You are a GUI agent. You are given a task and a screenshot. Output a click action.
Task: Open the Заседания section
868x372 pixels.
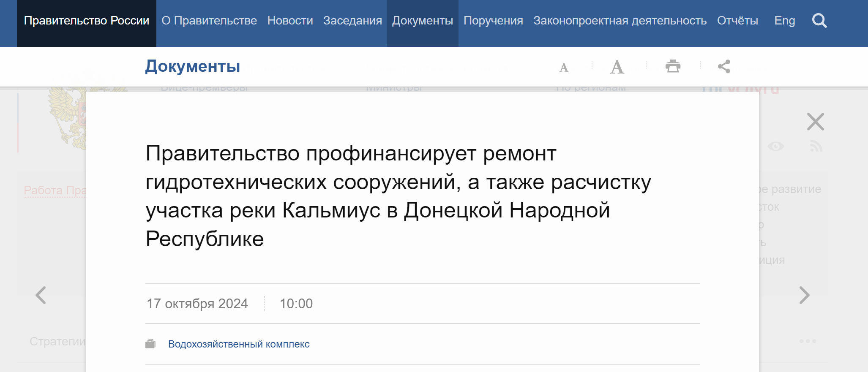352,21
